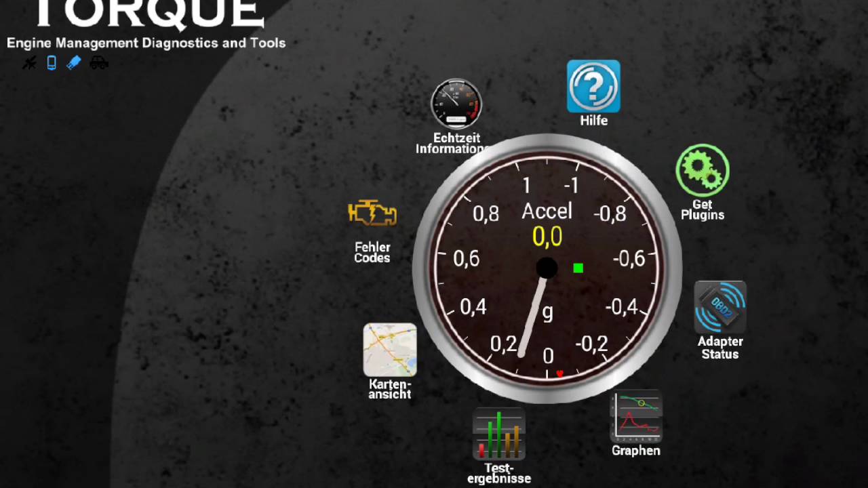
Task: Open Kartenansicht map icon
Action: click(390, 350)
